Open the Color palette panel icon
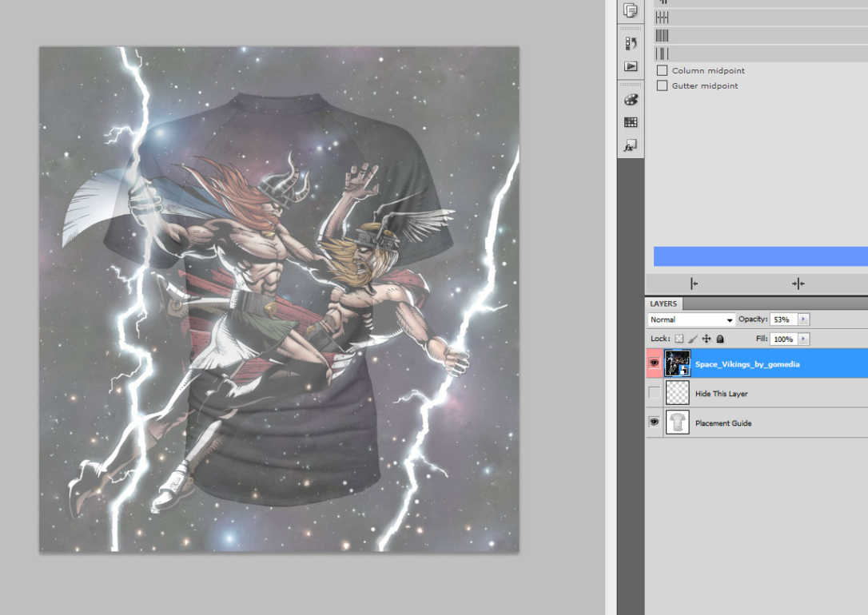The width and height of the screenshot is (868, 615). click(631, 99)
